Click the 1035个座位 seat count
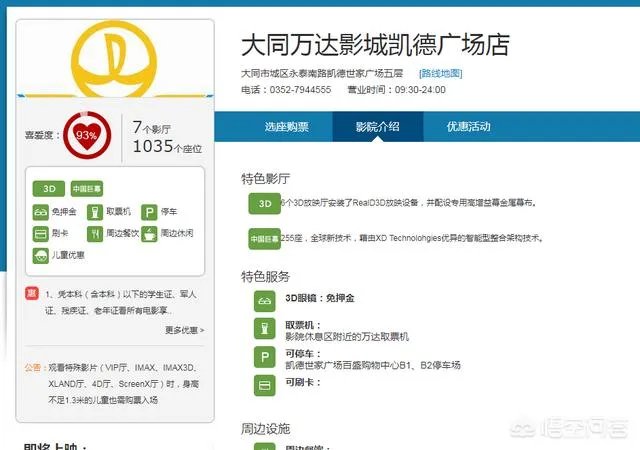 pyautogui.click(x=167, y=146)
